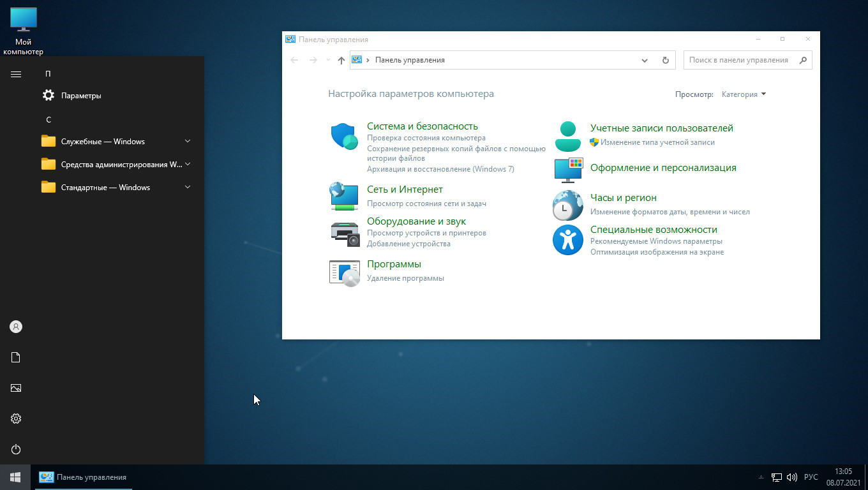
Task: Open the recent locations dropdown arrow
Action: tap(328, 60)
